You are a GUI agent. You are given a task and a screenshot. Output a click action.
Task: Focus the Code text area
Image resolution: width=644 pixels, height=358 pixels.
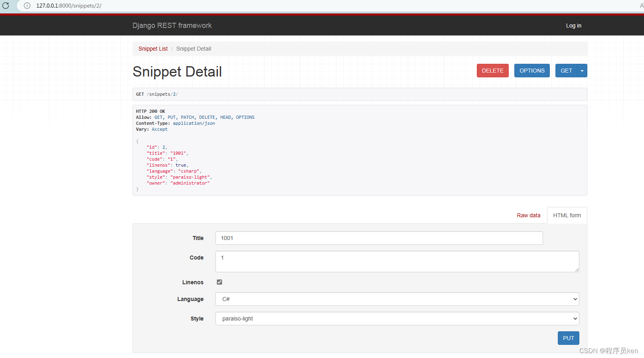(x=397, y=262)
